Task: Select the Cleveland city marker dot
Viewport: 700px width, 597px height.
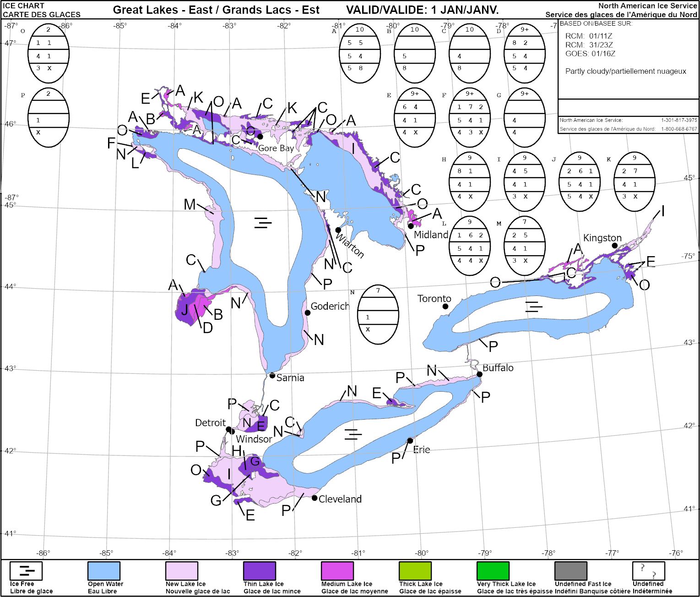Action: pos(315,498)
